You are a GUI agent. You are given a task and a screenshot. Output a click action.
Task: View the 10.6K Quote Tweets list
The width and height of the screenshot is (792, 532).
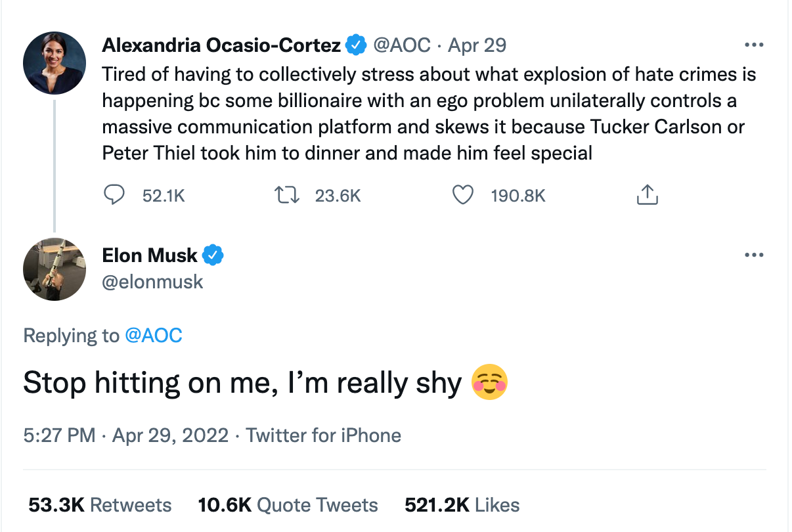pyautogui.click(x=288, y=504)
